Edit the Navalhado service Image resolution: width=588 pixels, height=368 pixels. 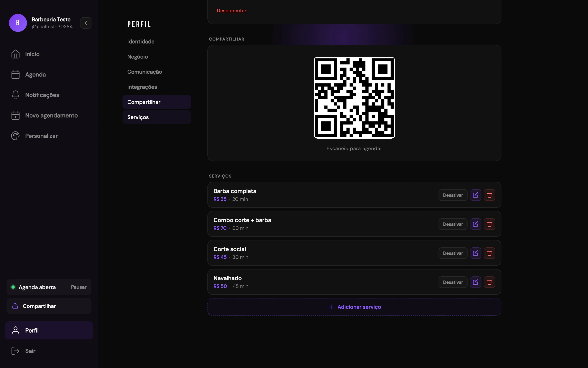pos(476,282)
